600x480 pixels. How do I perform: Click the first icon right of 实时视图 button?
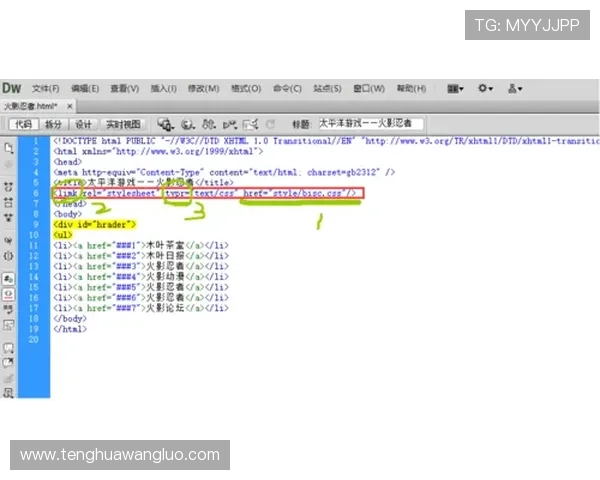pos(165,124)
